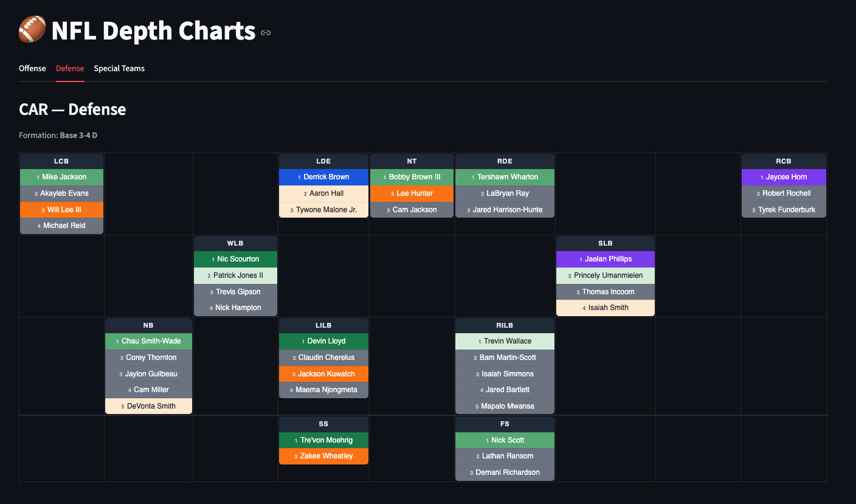Select Tershawn Wharton at RDE
Viewport: 856px width, 504px height.
(x=505, y=177)
